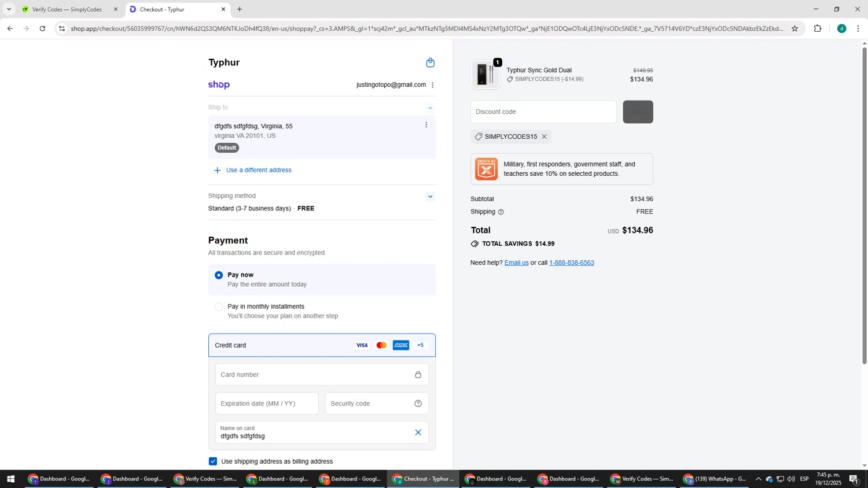Toggle Use shipping address as billing checkbox
The image size is (868, 488).
click(213, 461)
